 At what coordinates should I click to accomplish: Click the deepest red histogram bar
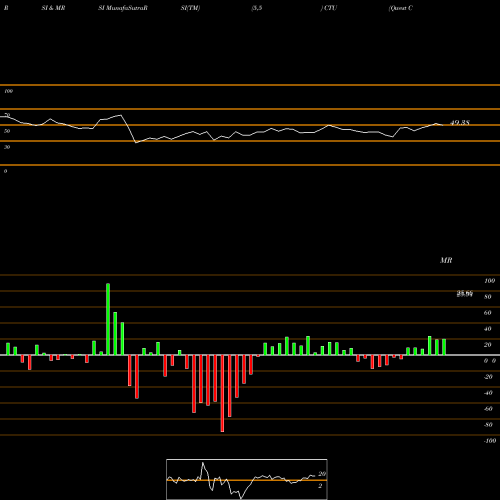(222, 393)
